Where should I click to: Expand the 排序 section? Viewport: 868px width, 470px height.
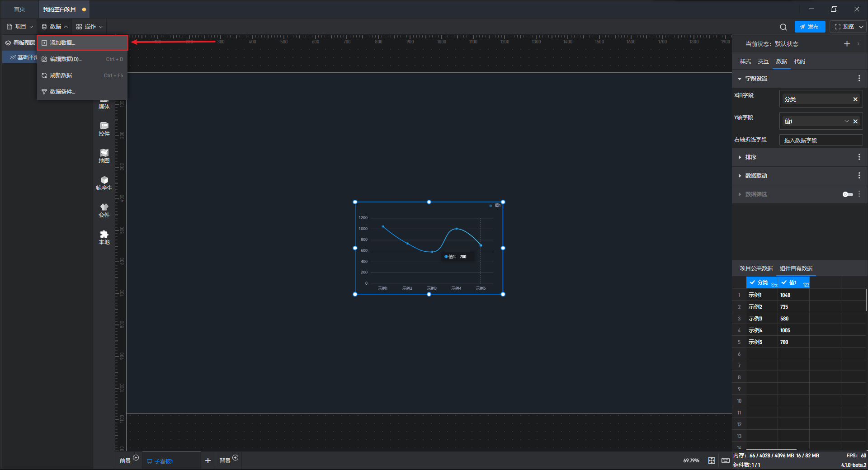tap(740, 157)
